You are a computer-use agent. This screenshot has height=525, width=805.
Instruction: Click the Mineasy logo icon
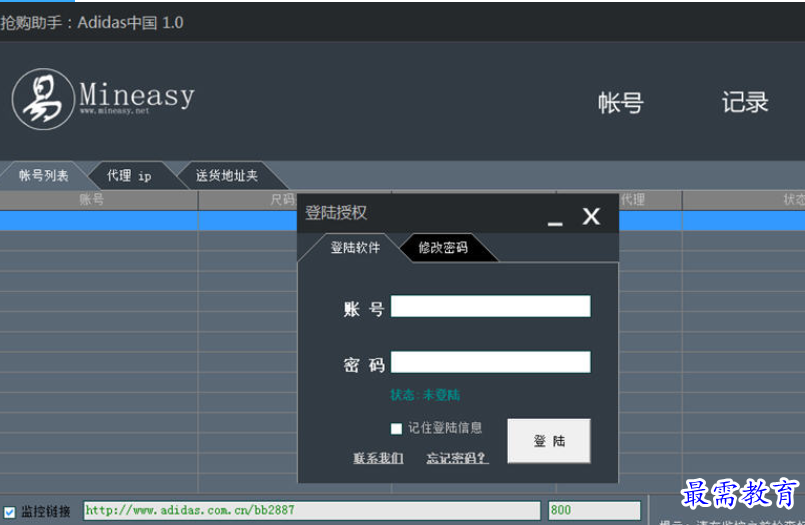tap(43, 99)
